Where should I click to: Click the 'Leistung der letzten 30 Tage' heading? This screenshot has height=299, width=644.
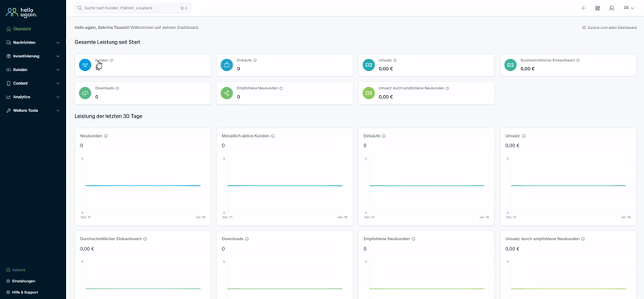coord(109,116)
